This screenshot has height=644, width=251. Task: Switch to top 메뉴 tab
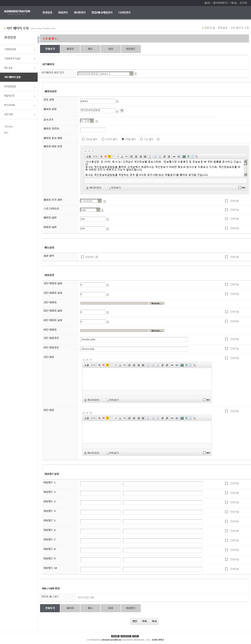90,49
